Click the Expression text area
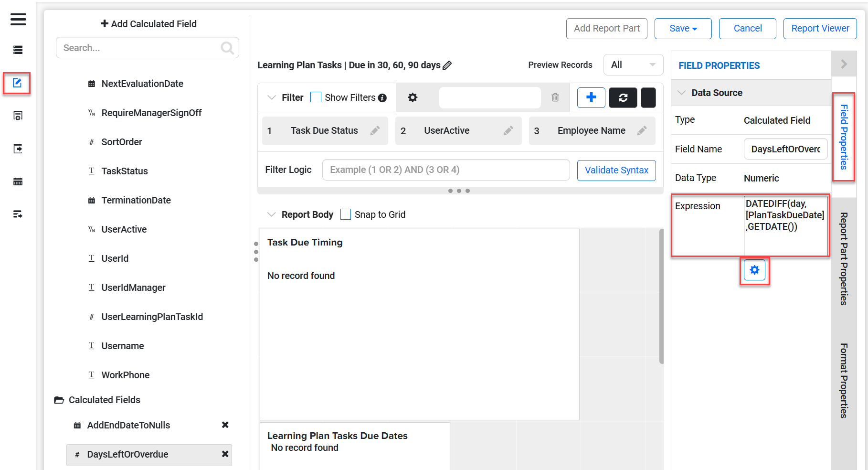 (x=785, y=225)
